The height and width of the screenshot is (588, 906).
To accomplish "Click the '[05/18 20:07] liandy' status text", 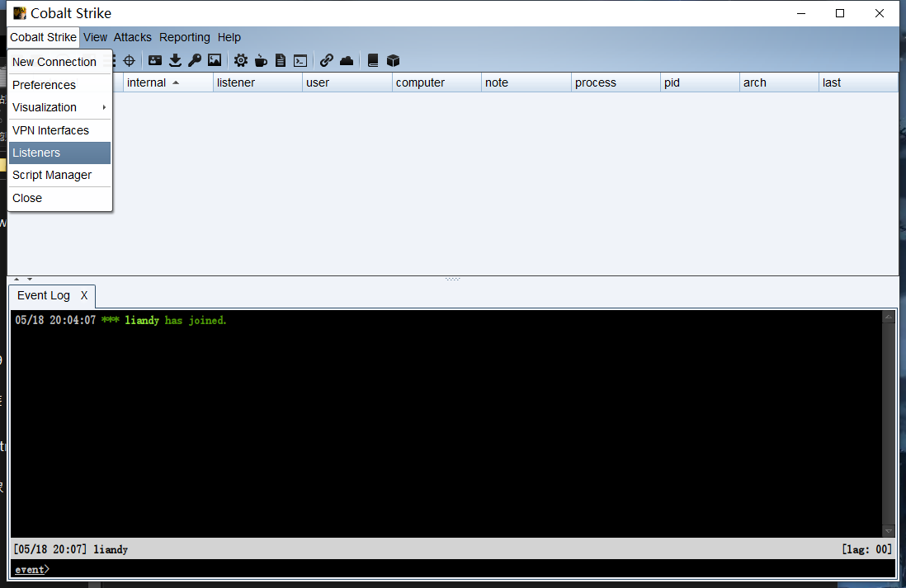I will [x=70, y=549].
